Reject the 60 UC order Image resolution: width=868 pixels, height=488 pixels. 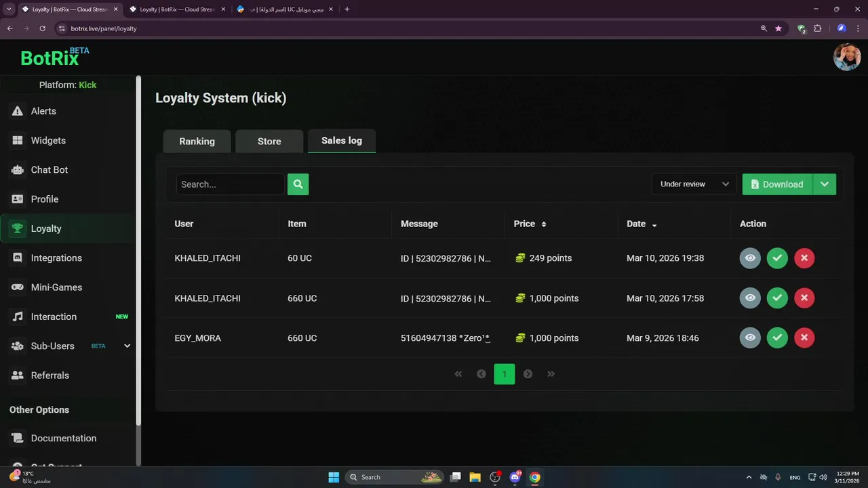pos(804,258)
